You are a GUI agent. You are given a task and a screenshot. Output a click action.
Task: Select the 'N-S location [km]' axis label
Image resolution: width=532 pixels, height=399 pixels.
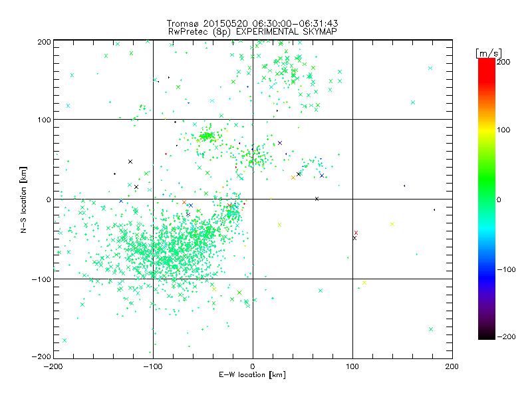tap(23, 199)
